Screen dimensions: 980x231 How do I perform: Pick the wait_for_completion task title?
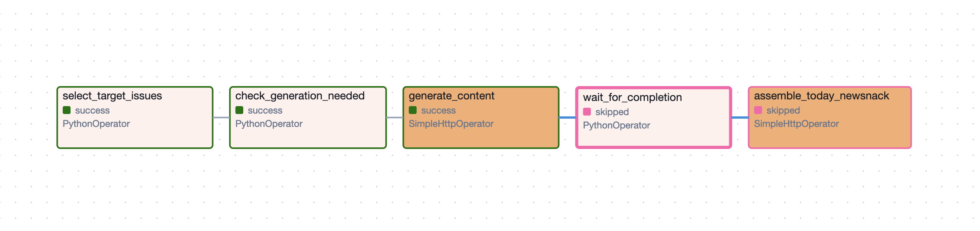point(632,97)
